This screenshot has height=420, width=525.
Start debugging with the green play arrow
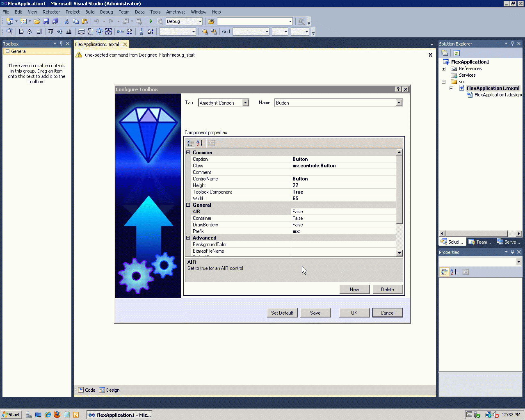click(x=151, y=21)
